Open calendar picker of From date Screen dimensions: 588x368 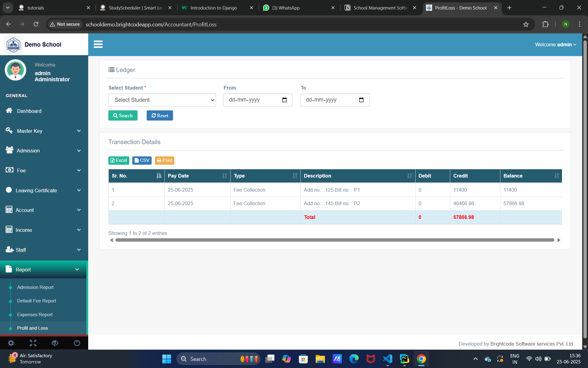[x=285, y=100]
